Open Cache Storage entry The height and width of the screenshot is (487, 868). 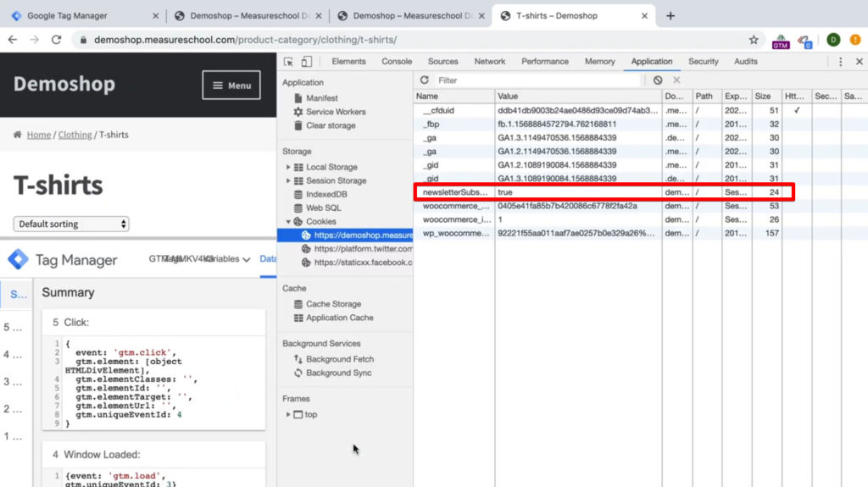pyautogui.click(x=334, y=304)
